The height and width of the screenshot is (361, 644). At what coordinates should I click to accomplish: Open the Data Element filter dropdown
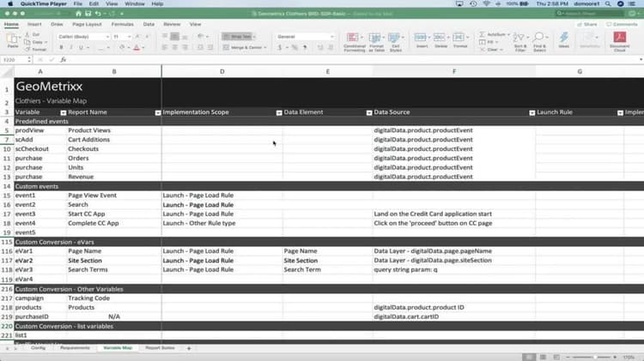point(369,113)
